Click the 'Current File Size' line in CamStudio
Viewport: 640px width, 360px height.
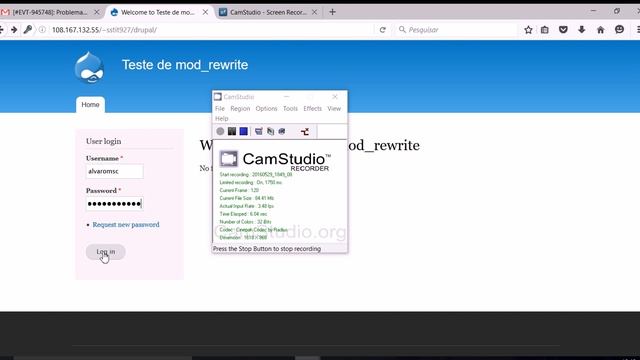(x=247, y=198)
